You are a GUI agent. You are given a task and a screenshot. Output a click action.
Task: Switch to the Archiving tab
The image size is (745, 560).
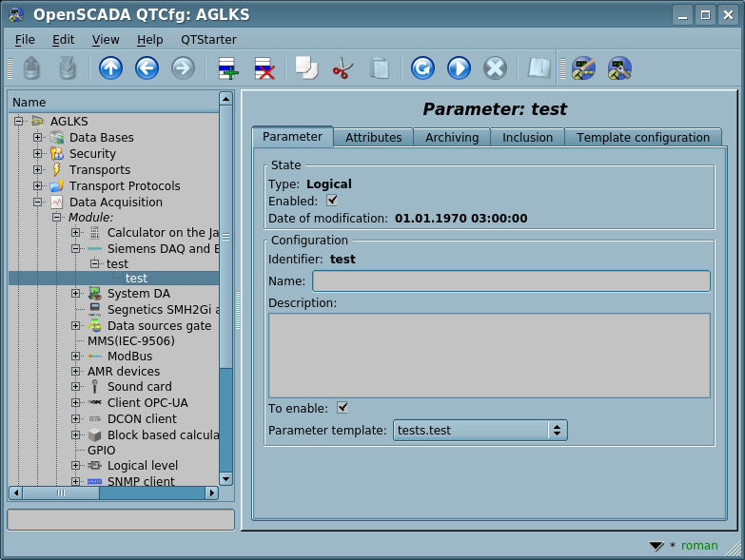[452, 138]
